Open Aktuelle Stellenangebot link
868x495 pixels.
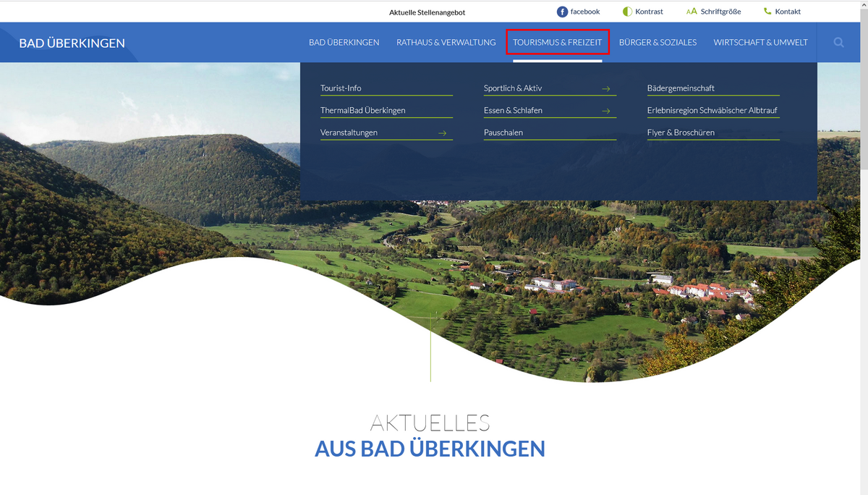[x=427, y=12]
